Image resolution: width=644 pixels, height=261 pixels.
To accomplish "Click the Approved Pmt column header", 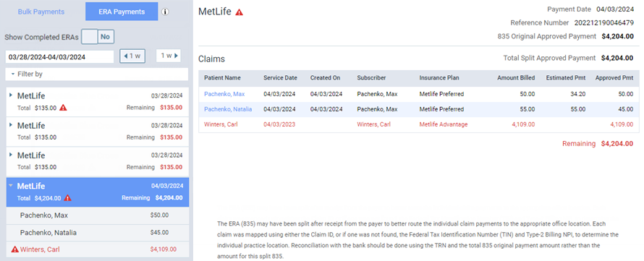I will point(614,78).
